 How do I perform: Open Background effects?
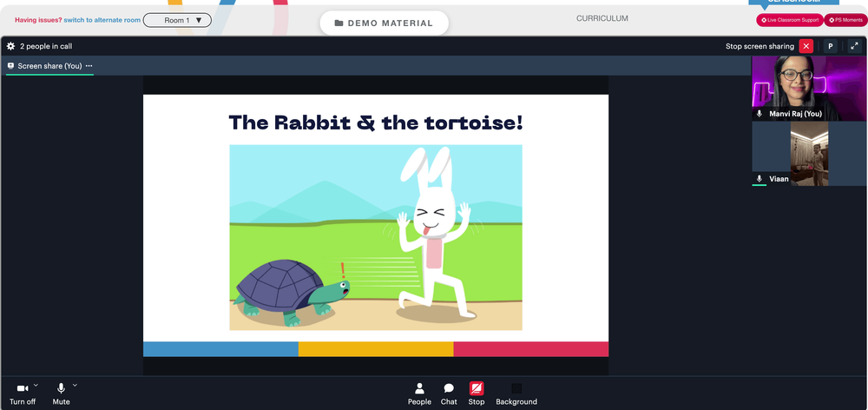[x=516, y=394]
